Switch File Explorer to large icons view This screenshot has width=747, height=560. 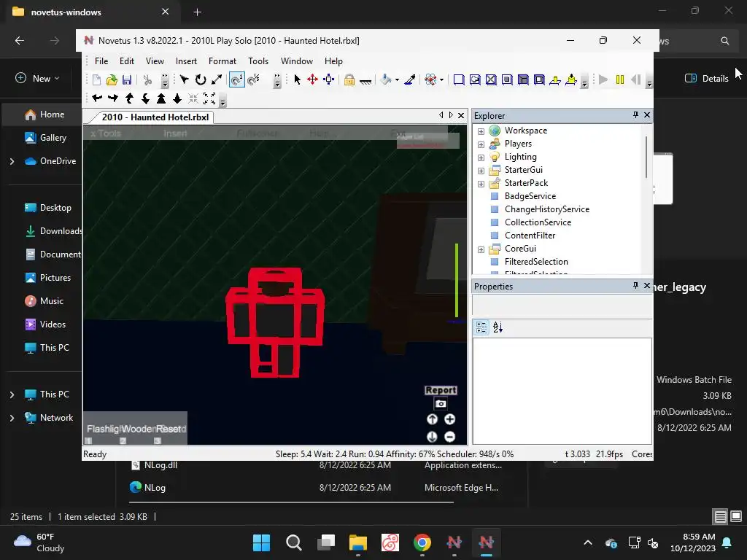coord(736,516)
